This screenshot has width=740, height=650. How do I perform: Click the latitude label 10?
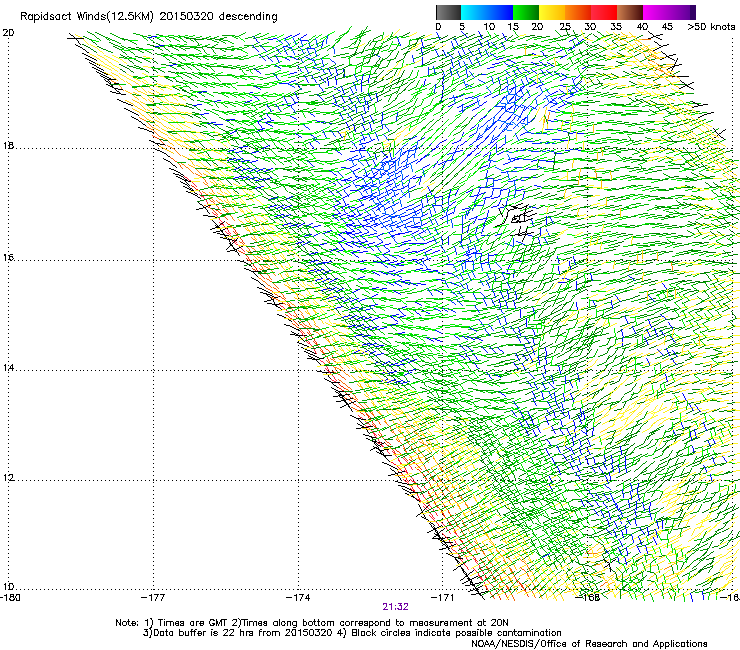point(8,587)
